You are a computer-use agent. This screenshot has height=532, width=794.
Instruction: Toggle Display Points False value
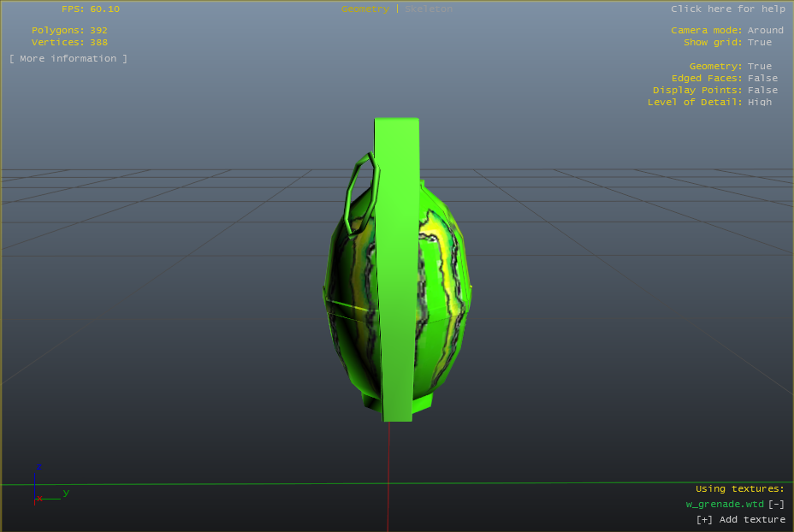click(x=762, y=90)
